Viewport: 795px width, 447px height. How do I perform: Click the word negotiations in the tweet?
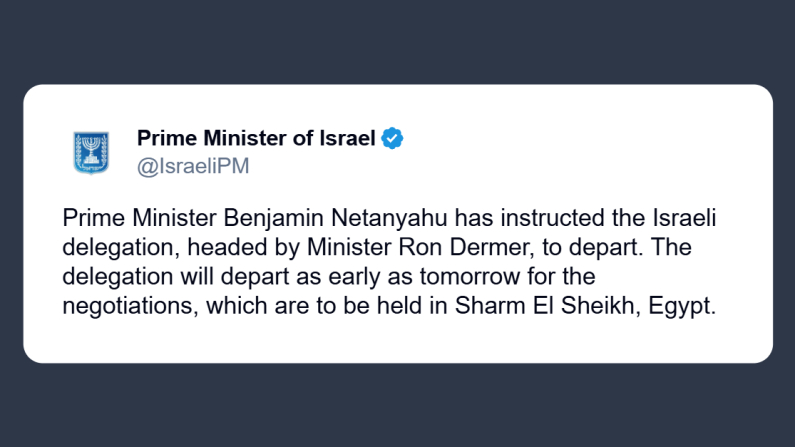[126, 306]
